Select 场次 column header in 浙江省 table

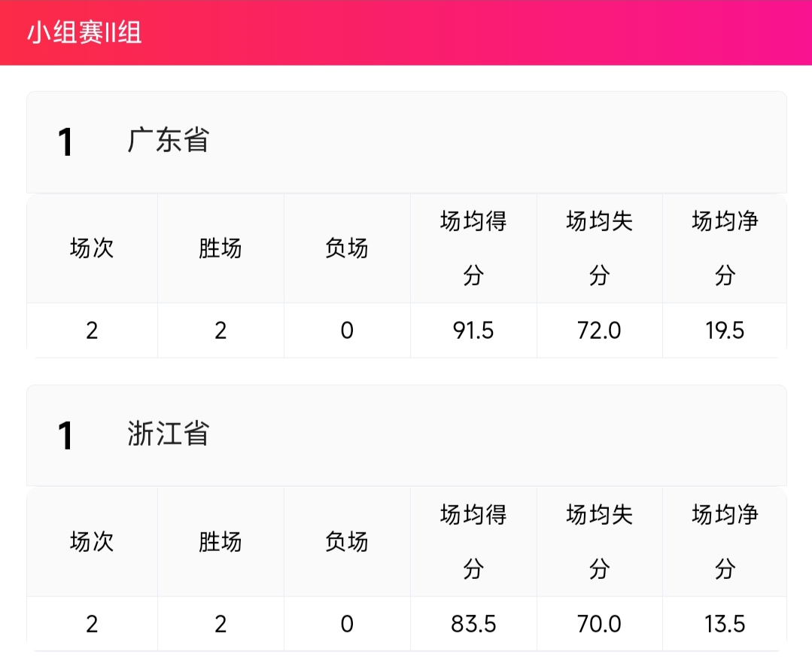coord(92,542)
